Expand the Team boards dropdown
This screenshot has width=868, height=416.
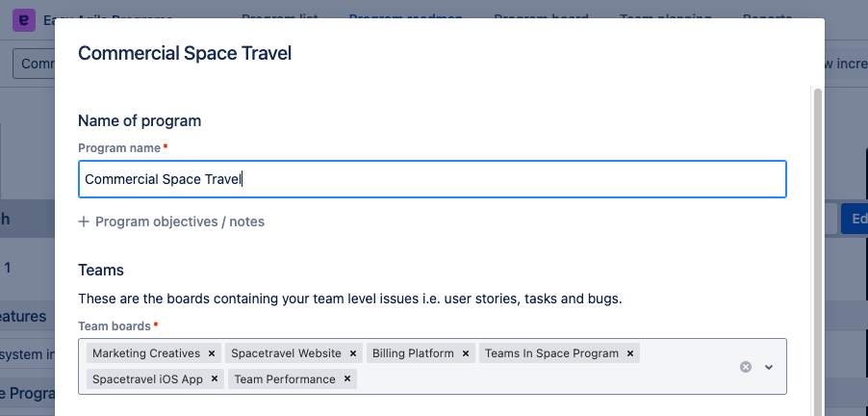point(769,367)
